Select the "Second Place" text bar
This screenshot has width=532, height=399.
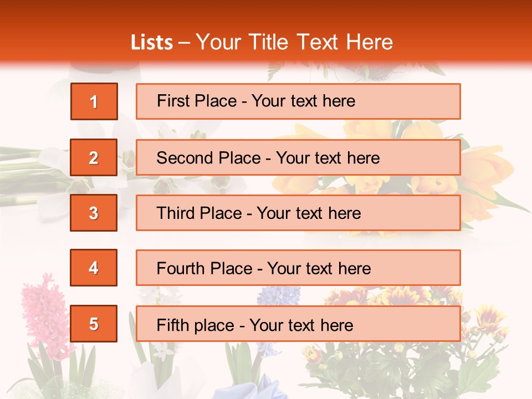(298, 157)
